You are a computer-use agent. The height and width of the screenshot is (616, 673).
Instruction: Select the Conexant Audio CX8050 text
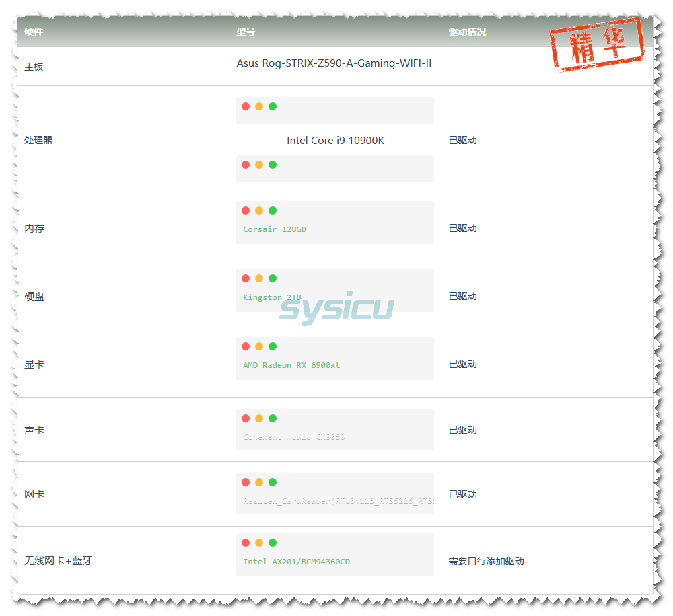tap(293, 436)
